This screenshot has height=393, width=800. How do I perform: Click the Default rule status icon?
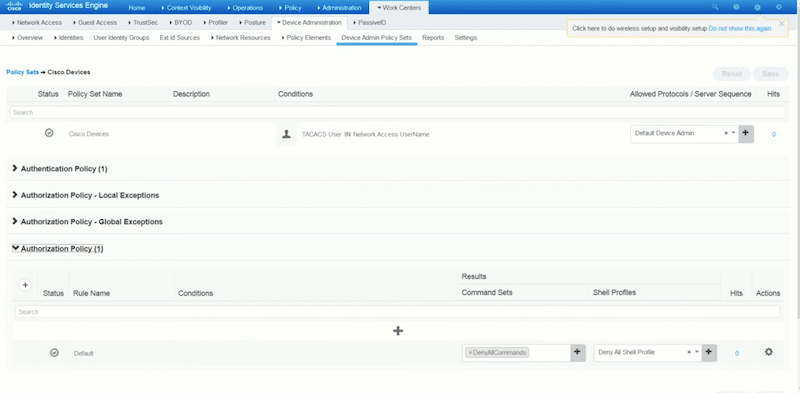point(54,352)
